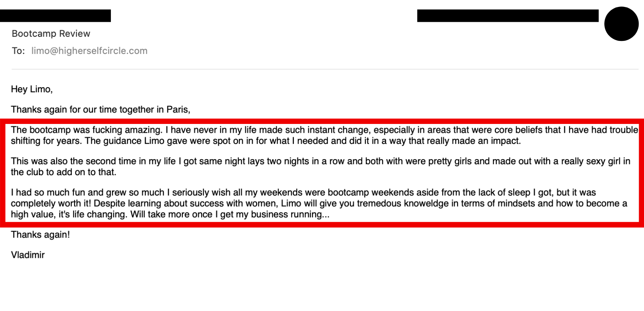Click the redacted date bar at top right
Screen dimensions: 644x311
508,16
